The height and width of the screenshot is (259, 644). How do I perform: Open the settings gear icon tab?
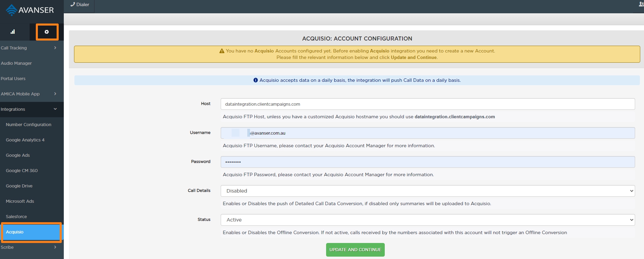47,32
